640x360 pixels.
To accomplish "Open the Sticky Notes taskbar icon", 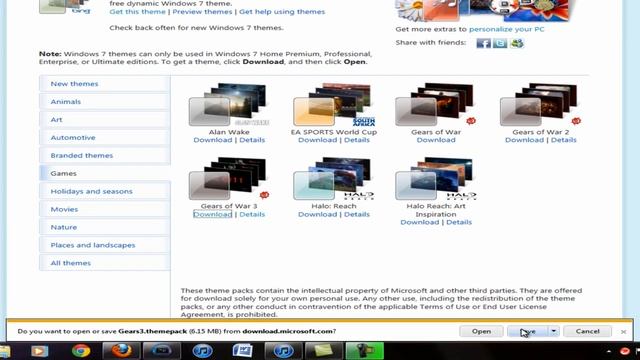I will 323,351.
